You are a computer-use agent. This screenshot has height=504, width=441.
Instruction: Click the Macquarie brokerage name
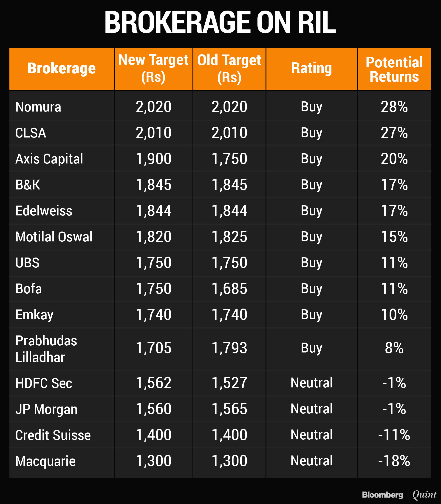click(x=45, y=461)
